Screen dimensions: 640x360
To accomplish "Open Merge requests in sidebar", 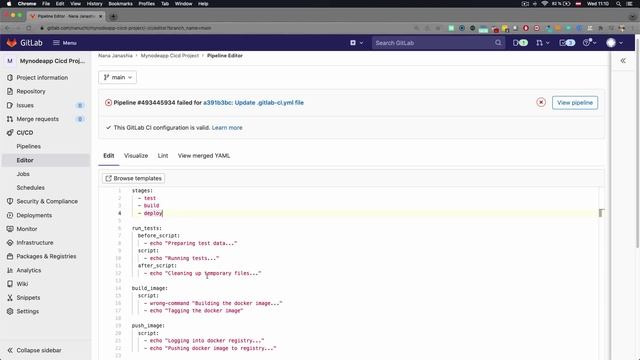I will 38,119.
